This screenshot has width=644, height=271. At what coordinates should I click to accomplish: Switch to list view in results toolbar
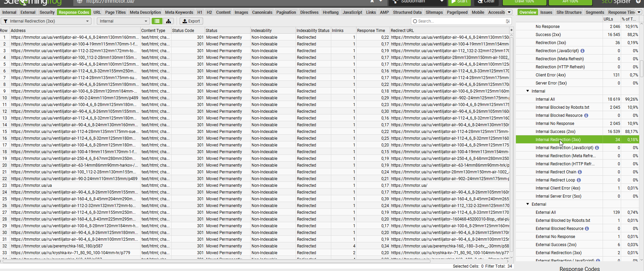[157, 21]
